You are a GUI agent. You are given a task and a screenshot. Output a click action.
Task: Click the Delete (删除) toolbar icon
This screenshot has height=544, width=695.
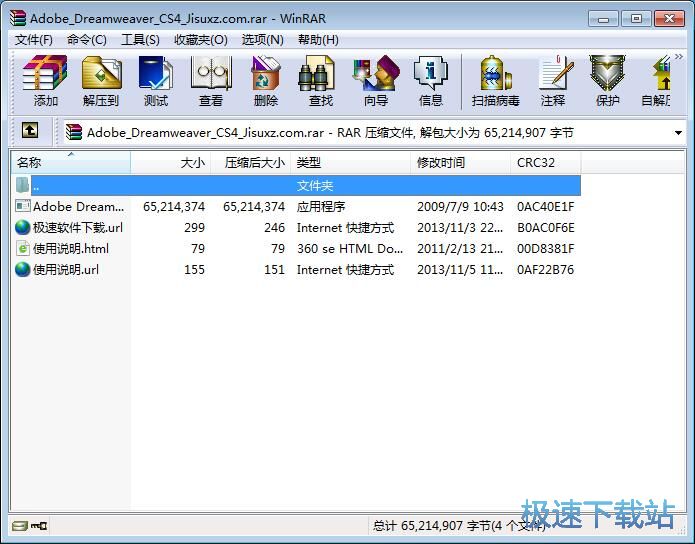(x=266, y=81)
